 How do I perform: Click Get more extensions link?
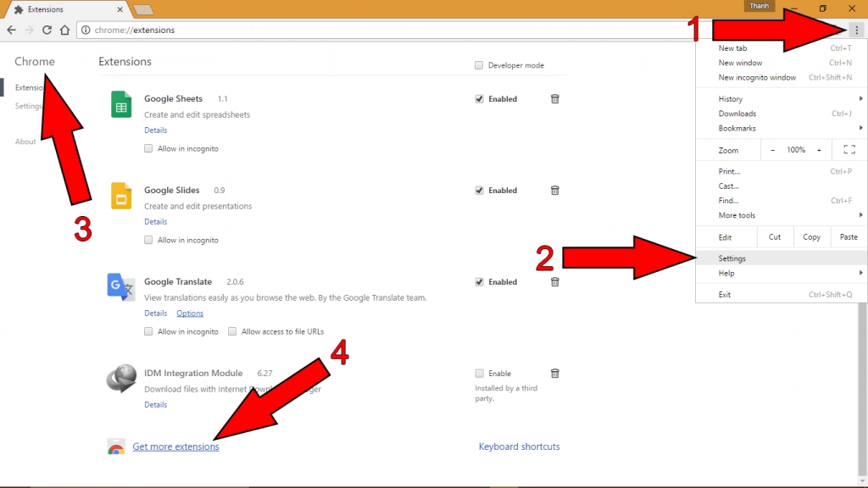click(x=175, y=446)
